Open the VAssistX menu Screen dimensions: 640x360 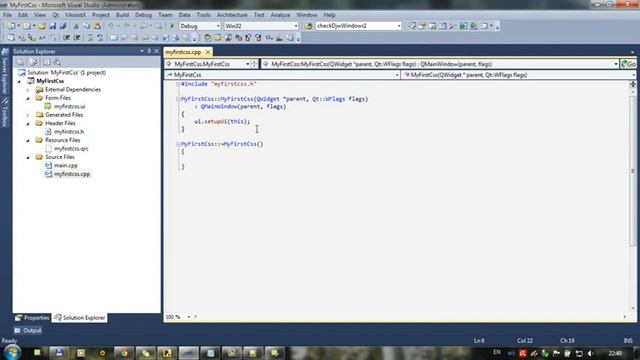[x=76, y=15]
